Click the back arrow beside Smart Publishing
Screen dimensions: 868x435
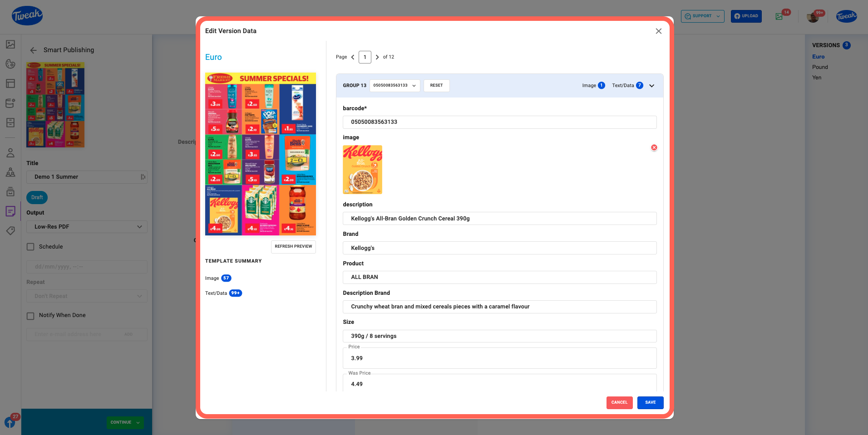pyautogui.click(x=34, y=50)
